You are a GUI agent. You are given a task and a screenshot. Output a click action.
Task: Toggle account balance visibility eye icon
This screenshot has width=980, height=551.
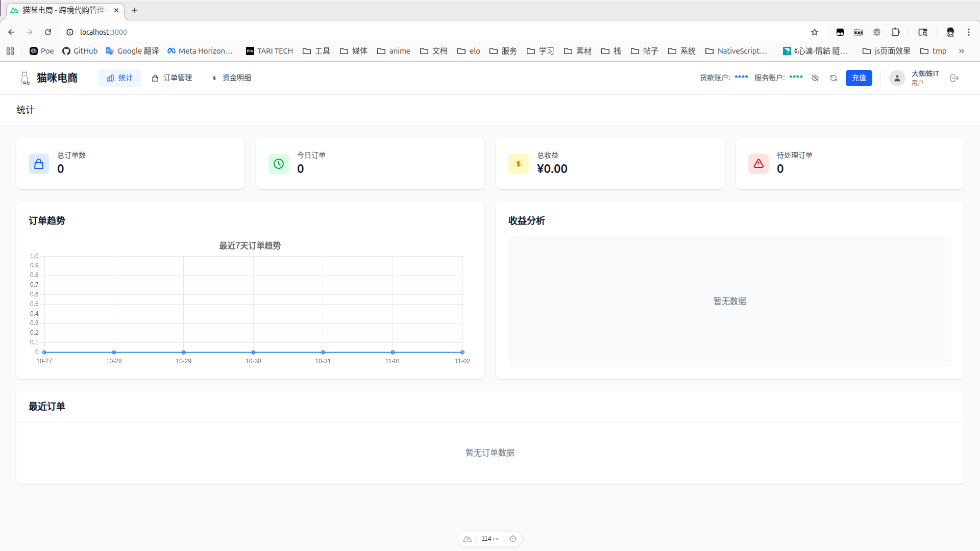pos(815,78)
